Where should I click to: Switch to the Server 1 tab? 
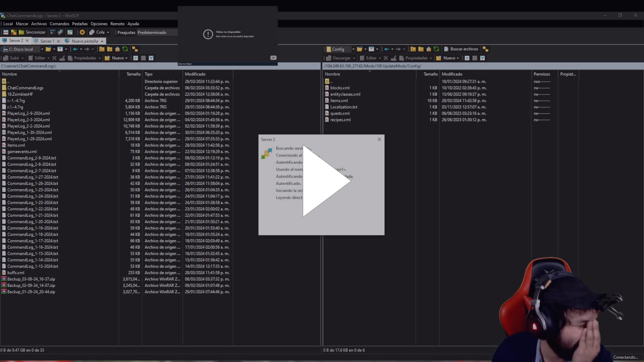point(47,41)
